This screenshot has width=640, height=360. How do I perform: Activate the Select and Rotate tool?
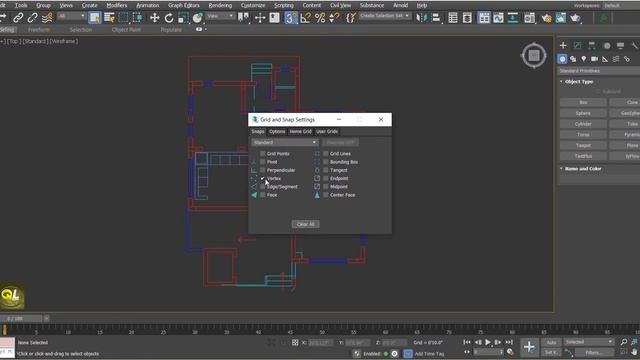click(169, 18)
